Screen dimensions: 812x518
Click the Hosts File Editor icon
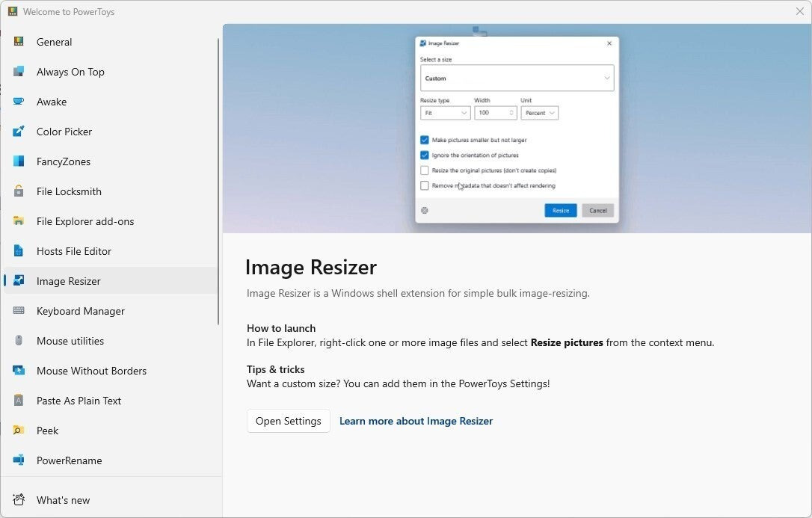point(19,251)
